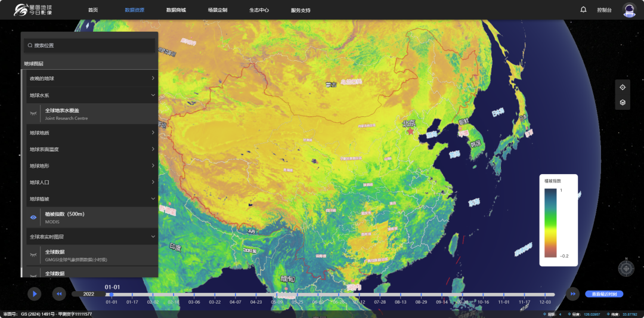Click the layer panel's vertical scrollbar

[22, 172]
